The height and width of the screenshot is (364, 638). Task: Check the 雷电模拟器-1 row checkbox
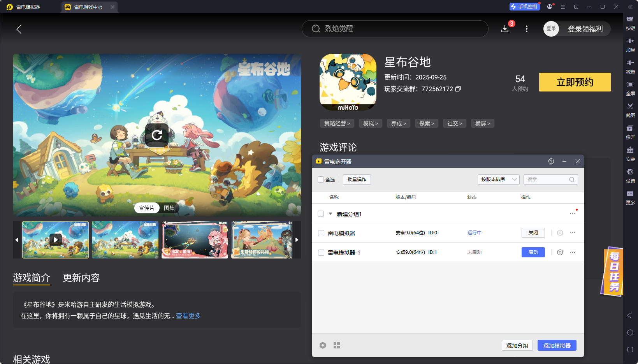tap(321, 253)
